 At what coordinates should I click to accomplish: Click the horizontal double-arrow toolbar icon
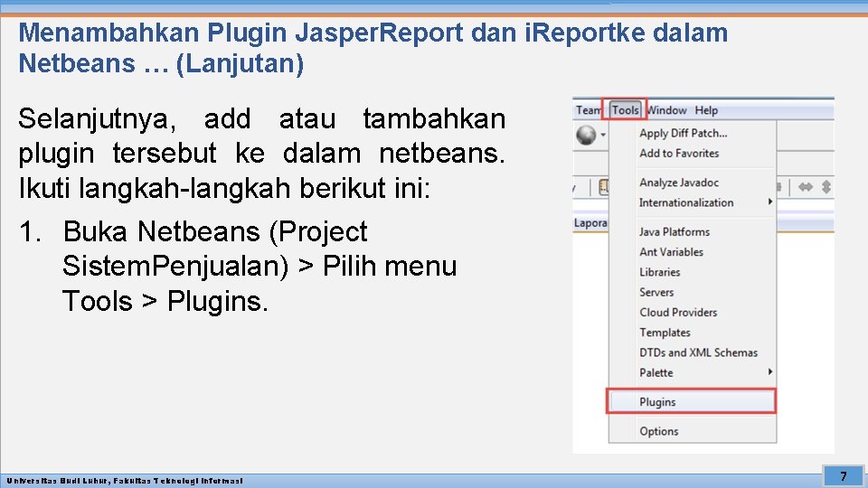(x=806, y=187)
